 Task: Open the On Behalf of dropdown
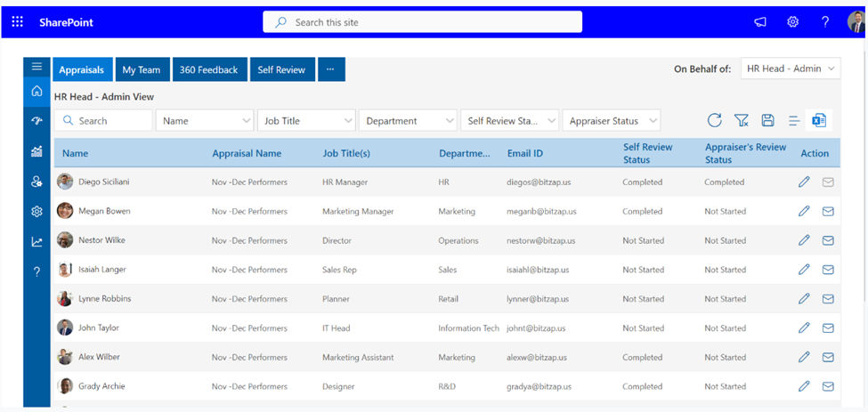(791, 69)
